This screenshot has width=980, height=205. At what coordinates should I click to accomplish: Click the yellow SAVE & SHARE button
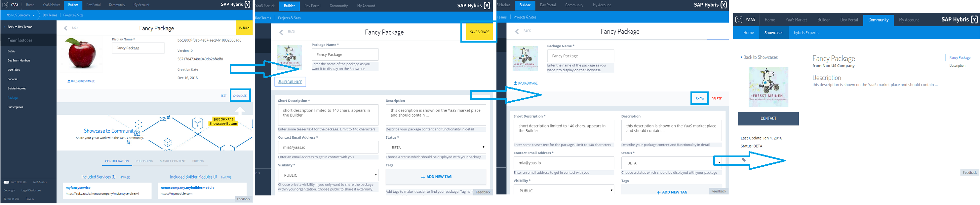tap(480, 32)
